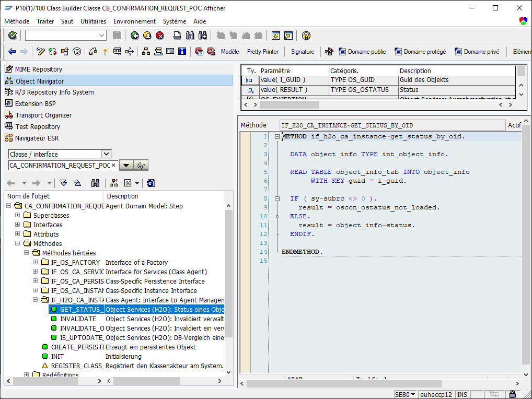Image resolution: width=532 pixels, height=399 pixels.
Task: Expand the Interfaces folder
Action: click(18, 225)
